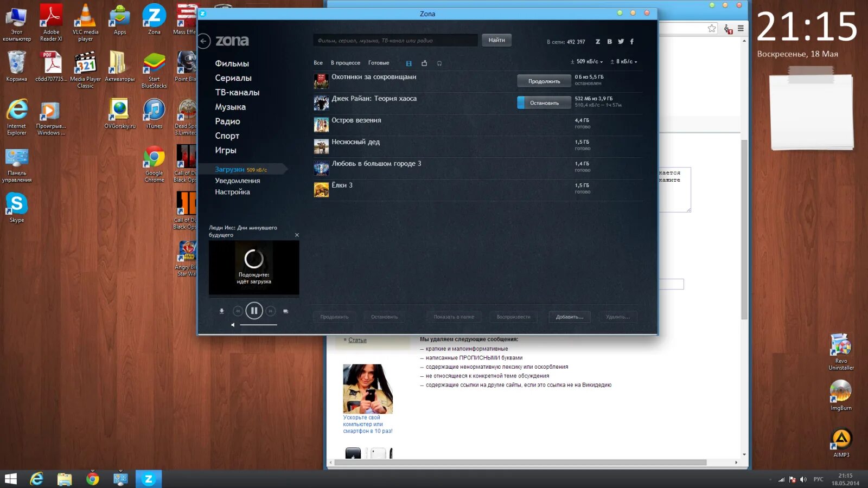
Task: Open the browser hamburger menu
Action: coord(741,28)
